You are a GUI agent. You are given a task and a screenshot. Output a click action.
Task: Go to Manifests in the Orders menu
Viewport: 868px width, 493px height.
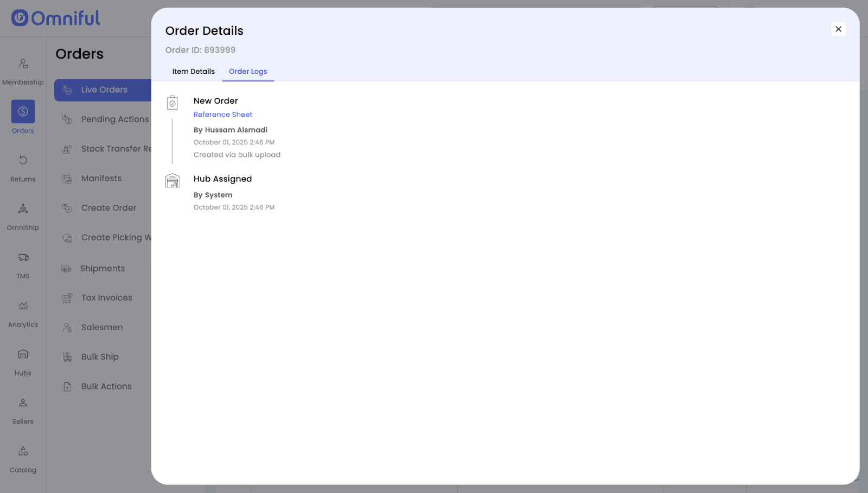pos(101,179)
